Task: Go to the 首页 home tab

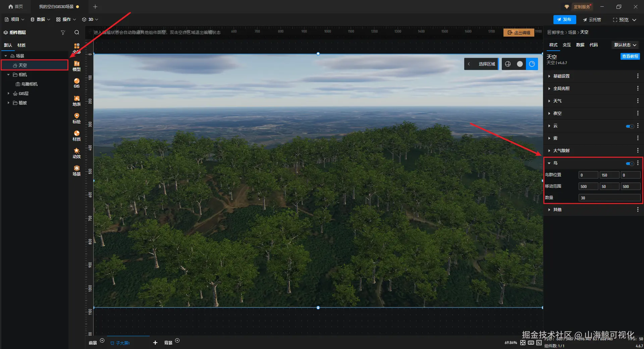Action: click(x=16, y=7)
